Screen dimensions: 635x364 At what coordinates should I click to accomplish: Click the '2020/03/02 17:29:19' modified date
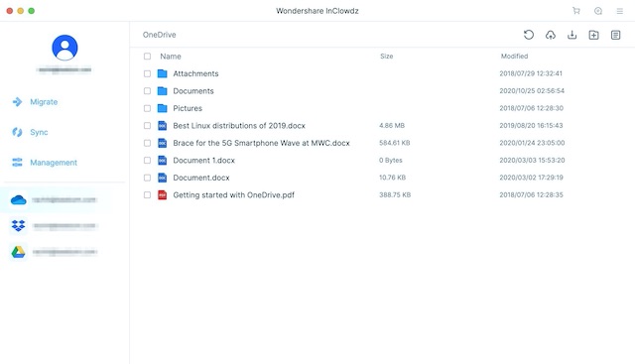[531, 178]
